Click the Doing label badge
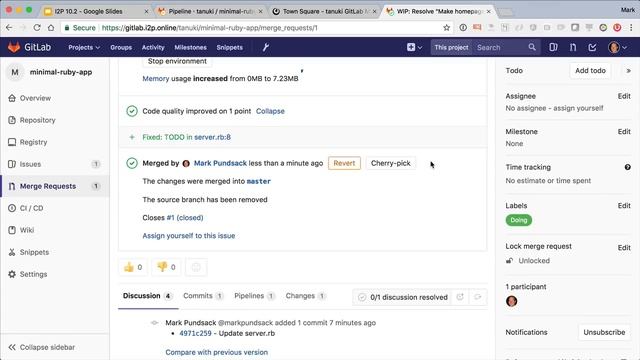 519,220
